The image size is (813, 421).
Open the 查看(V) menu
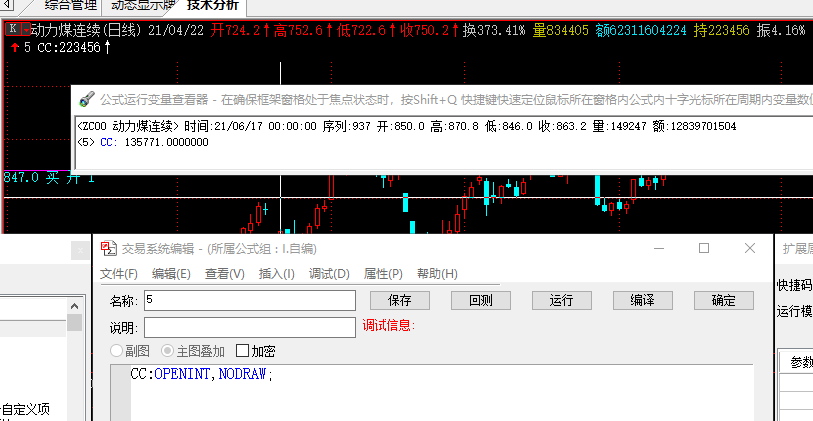tap(225, 274)
